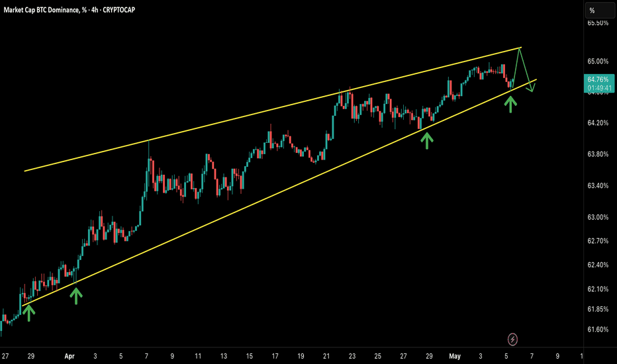This screenshot has height=364, width=617.
Task: Click the 62.40% price axis label
Action: [x=598, y=265]
